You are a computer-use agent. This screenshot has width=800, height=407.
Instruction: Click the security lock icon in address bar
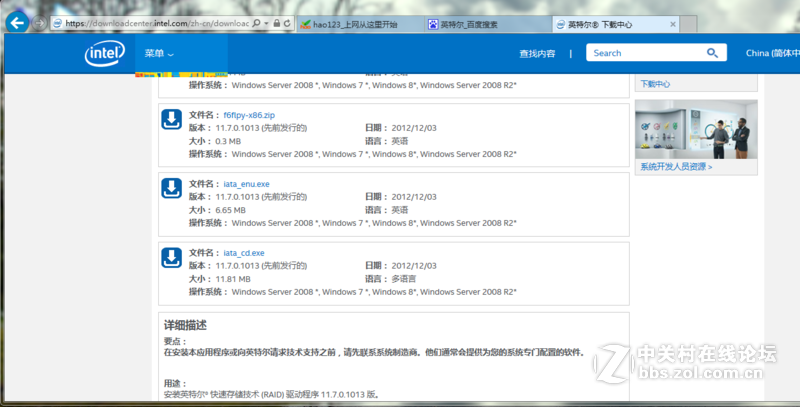tap(277, 23)
